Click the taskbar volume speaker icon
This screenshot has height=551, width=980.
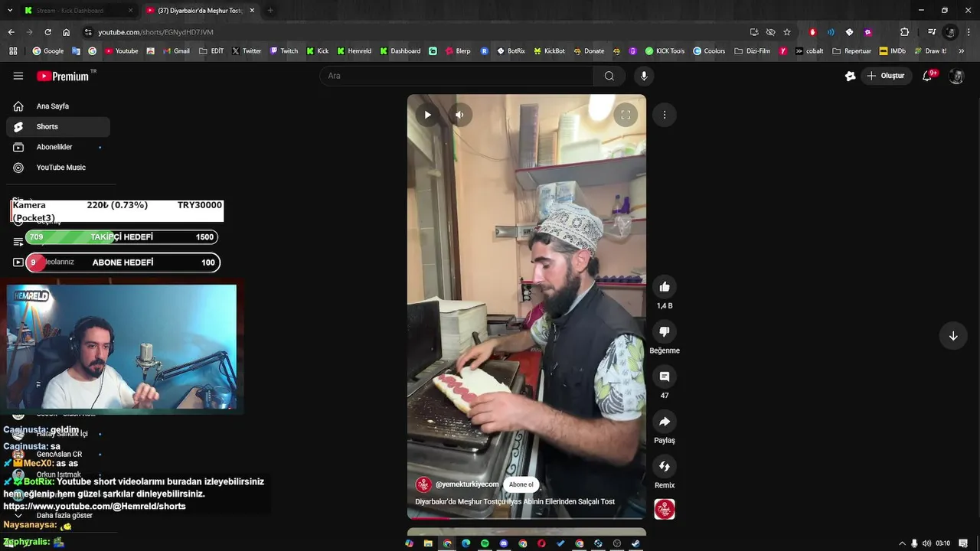(927, 543)
